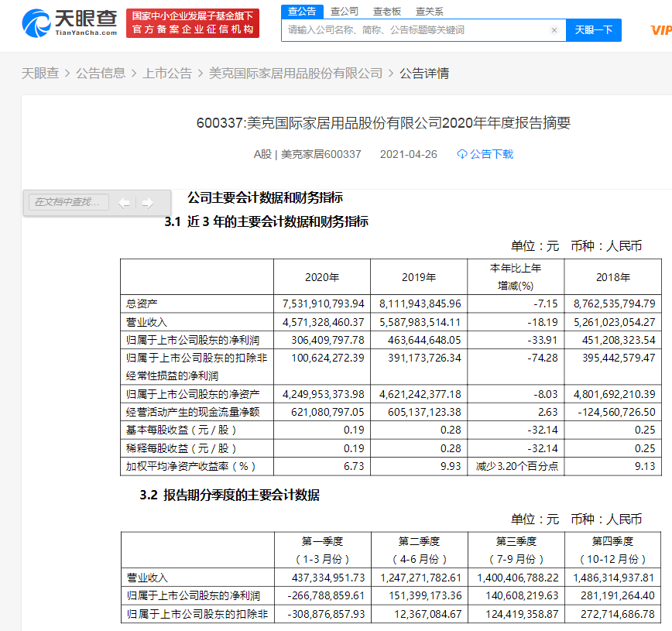Click Q2 net profit 151,399,173.36
This screenshot has height=631, width=672.
pyautogui.click(x=425, y=596)
